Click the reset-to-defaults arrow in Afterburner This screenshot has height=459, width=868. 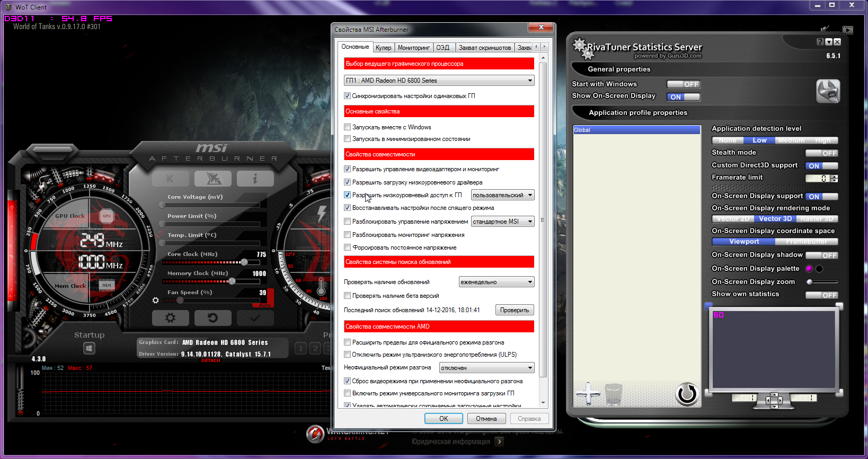coord(212,318)
